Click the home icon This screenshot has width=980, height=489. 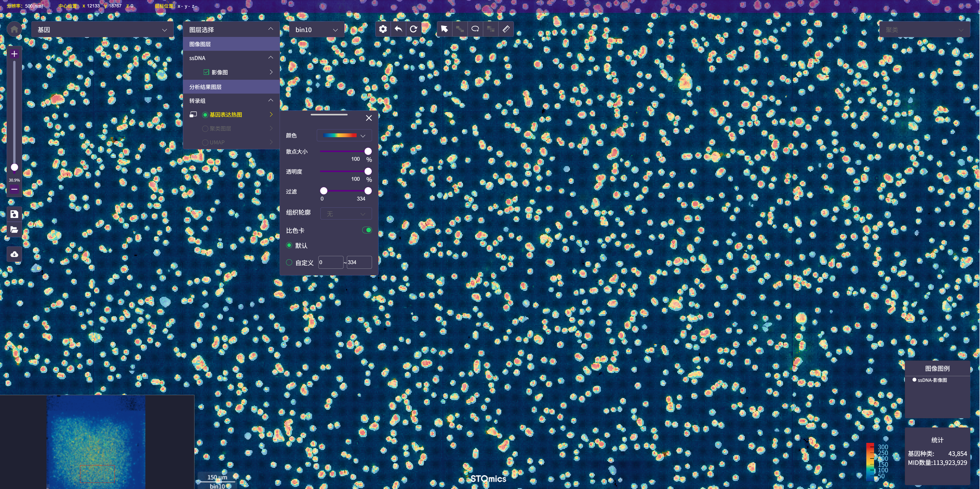[14, 29]
